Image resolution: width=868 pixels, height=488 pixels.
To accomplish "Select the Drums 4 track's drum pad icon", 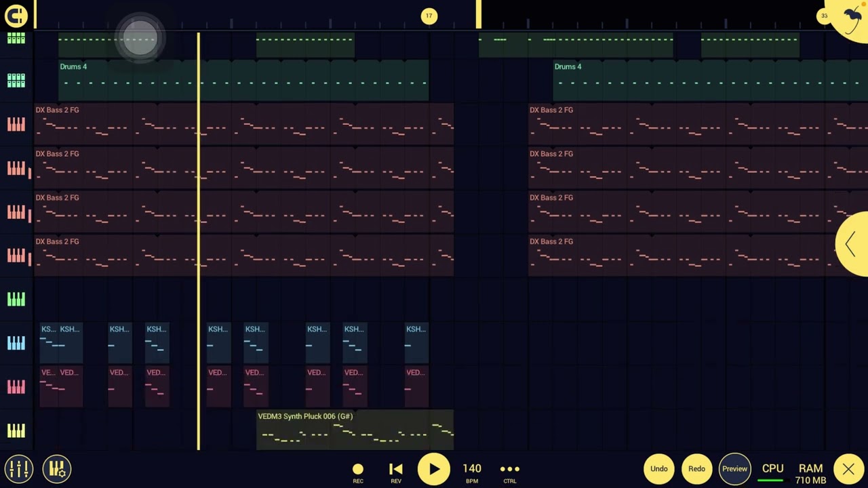I will [x=16, y=81].
